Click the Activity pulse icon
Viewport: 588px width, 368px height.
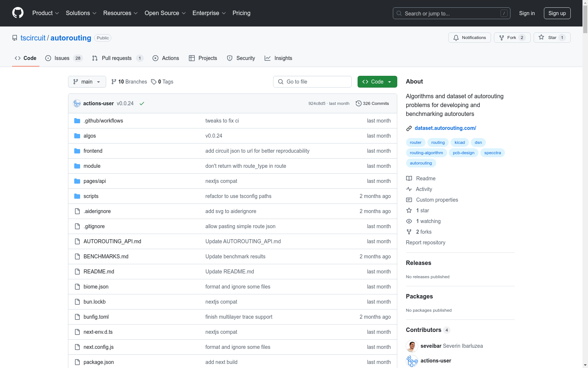click(409, 189)
